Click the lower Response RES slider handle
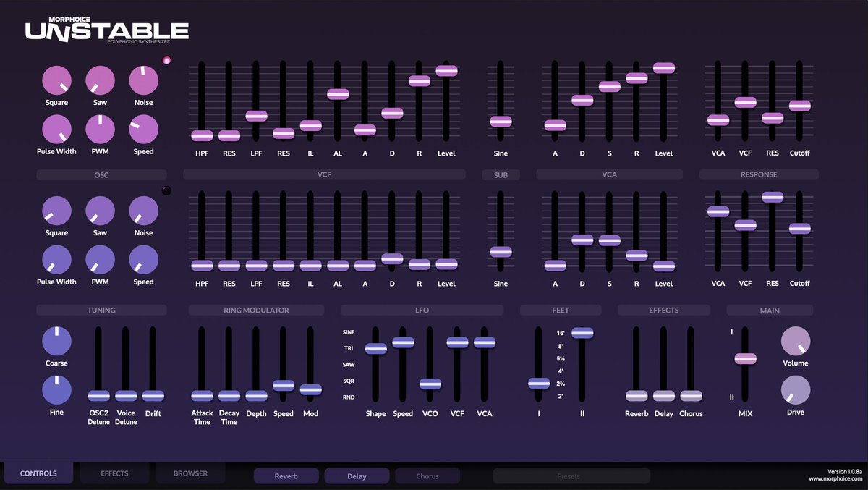 (x=773, y=197)
